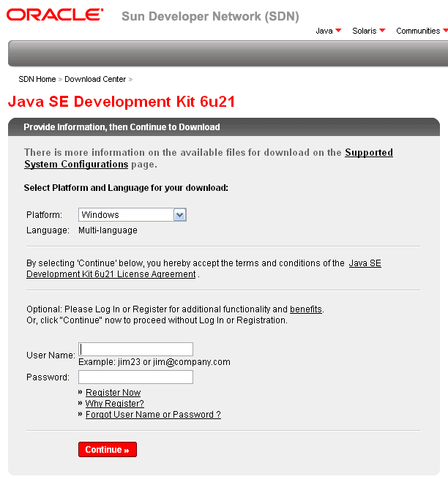Click Forgot User Name or Password link
Screen dimensions: 448x482
[153, 415]
